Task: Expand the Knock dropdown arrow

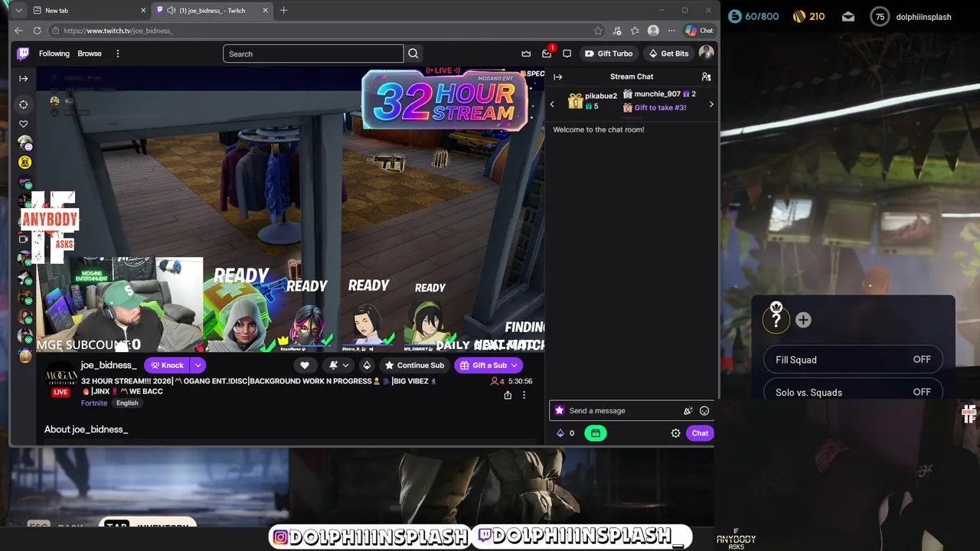Action: pyautogui.click(x=198, y=365)
